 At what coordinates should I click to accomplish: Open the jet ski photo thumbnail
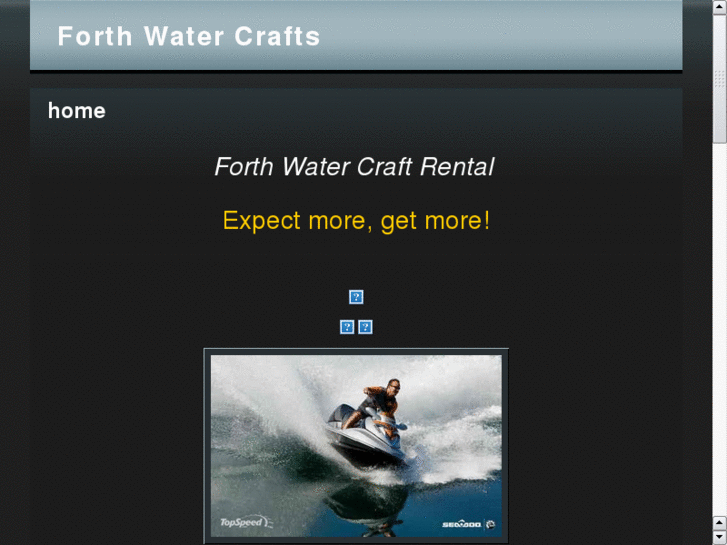[x=356, y=446]
